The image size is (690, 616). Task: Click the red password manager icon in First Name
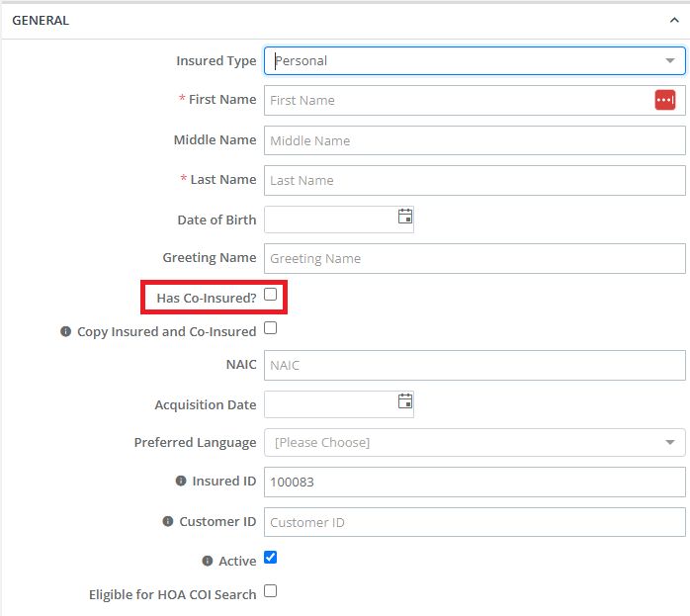[664, 100]
